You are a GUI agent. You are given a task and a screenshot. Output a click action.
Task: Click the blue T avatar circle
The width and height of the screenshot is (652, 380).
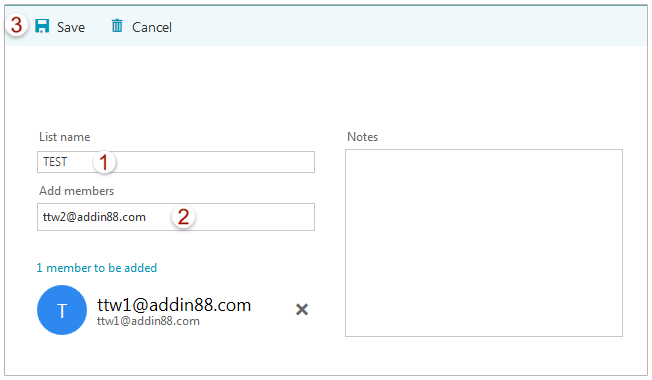62,310
